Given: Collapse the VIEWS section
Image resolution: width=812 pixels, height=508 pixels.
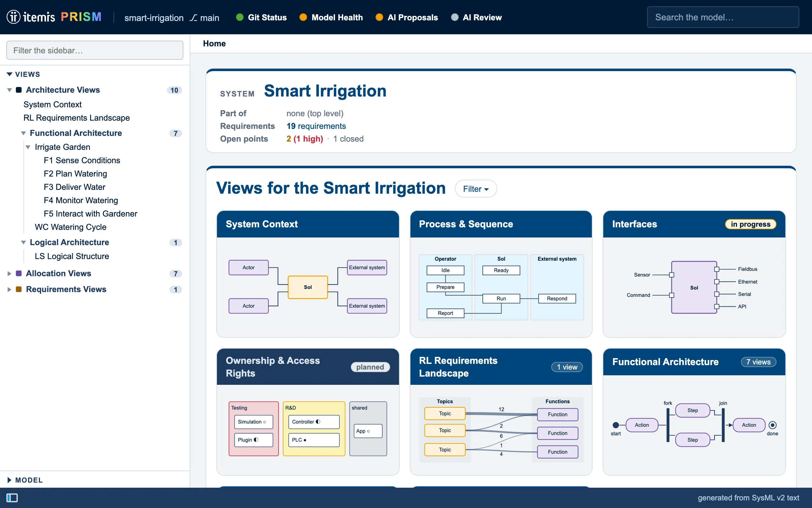Looking at the screenshot, I should (x=10, y=74).
